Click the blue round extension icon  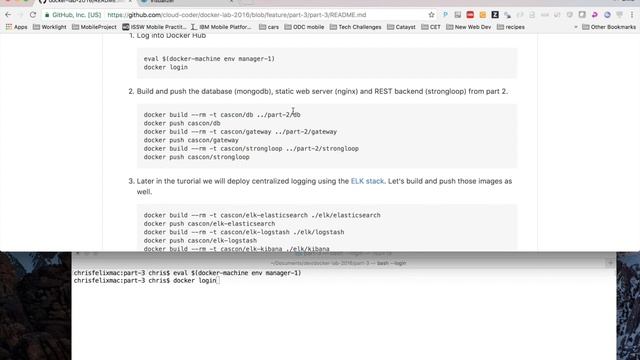[607, 15]
